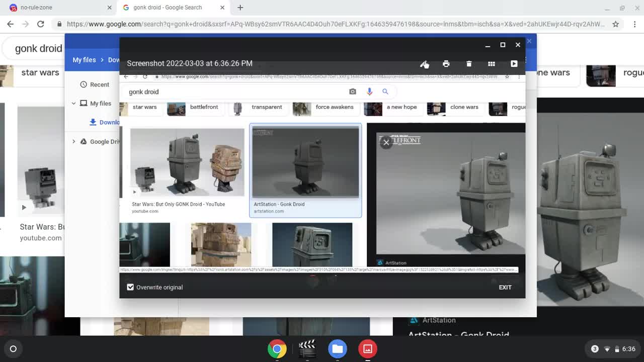Image resolution: width=644 pixels, height=362 pixels.
Task: Go forward in Chrome
Action: click(x=26, y=24)
